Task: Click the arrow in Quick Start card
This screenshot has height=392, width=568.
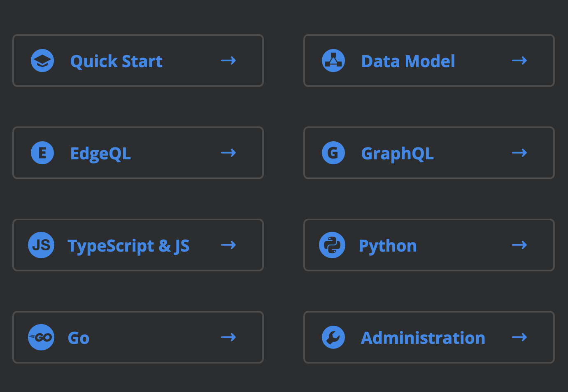Action: tap(228, 61)
